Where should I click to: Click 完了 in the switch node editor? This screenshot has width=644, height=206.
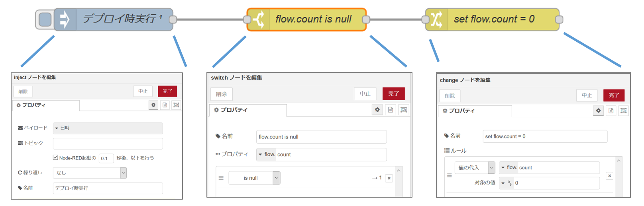pos(394,94)
